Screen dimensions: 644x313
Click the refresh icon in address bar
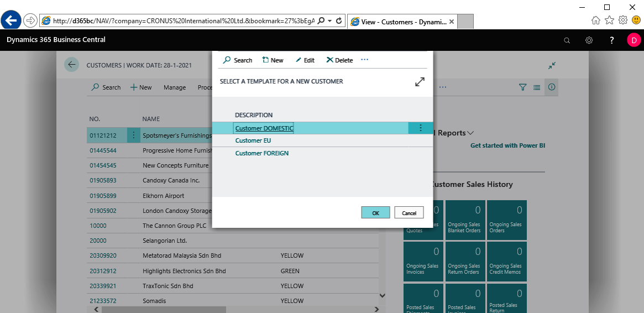[x=339, y=20]
